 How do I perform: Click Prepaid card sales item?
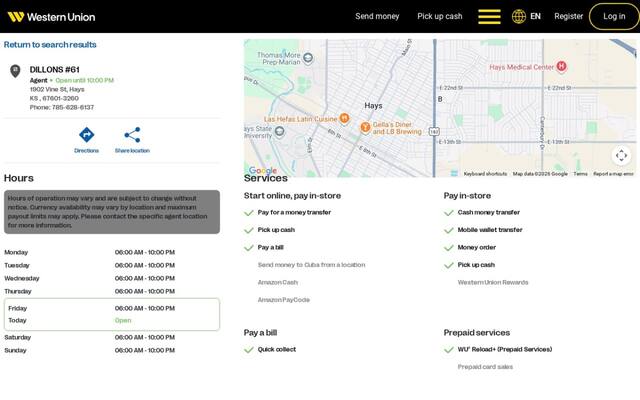(x=485, y=367)
